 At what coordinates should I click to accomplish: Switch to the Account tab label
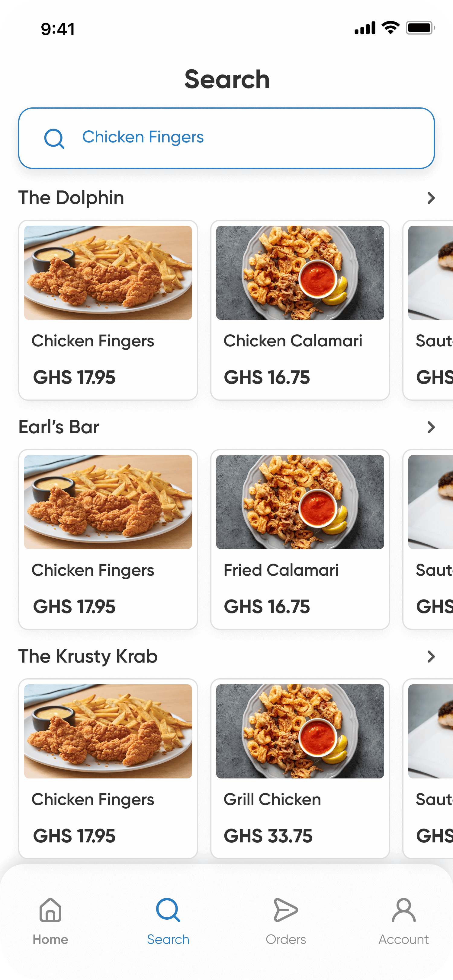point(403,940)
